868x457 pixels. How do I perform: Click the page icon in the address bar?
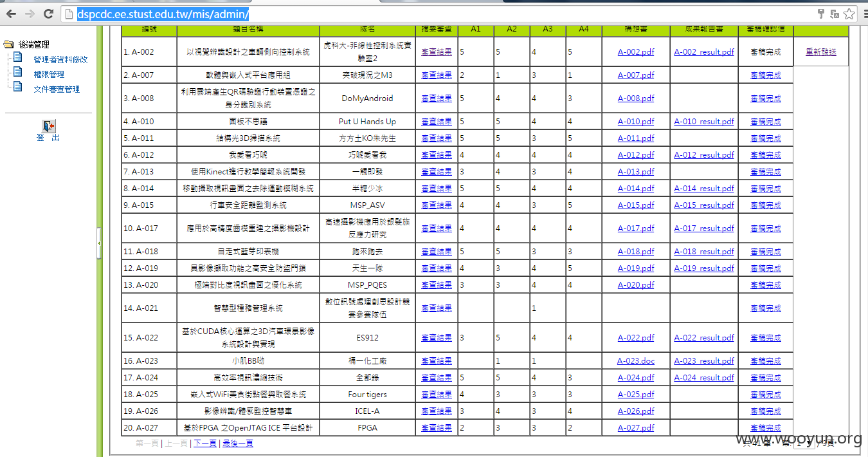pyautogui.click(x=70, y=14)
